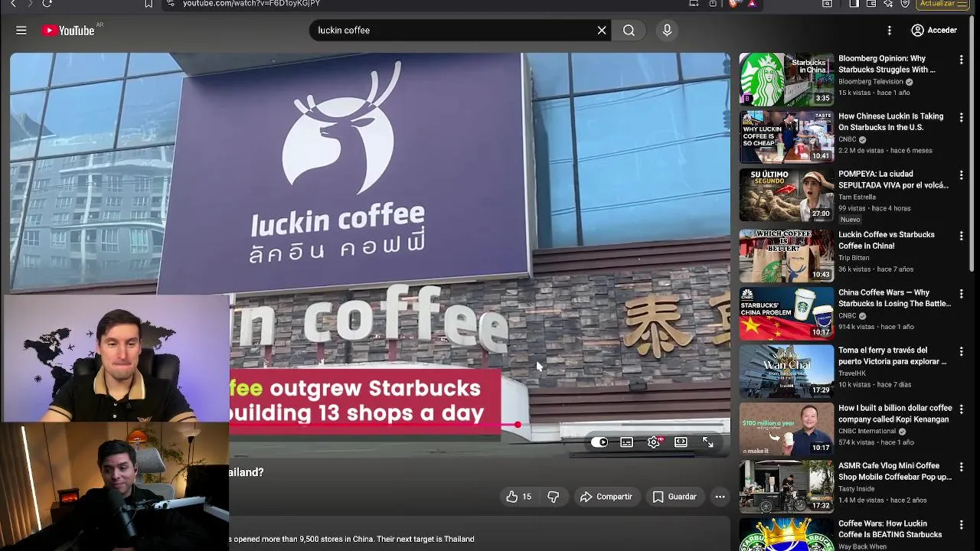Move the red video progress scrubber
980x551 pixels.
(518, 425)
